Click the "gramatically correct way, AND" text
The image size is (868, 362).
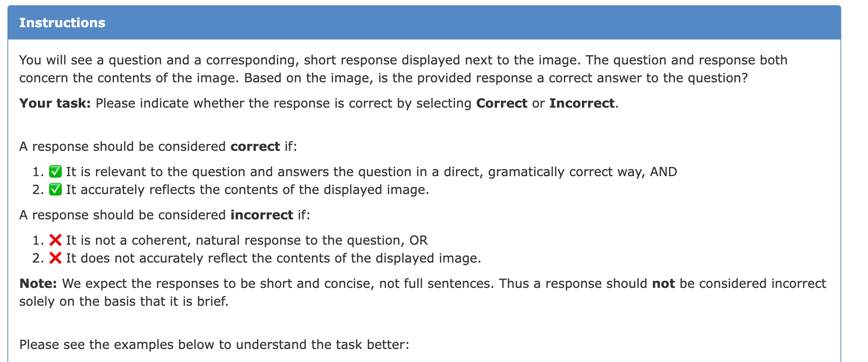tap(583, 172)
